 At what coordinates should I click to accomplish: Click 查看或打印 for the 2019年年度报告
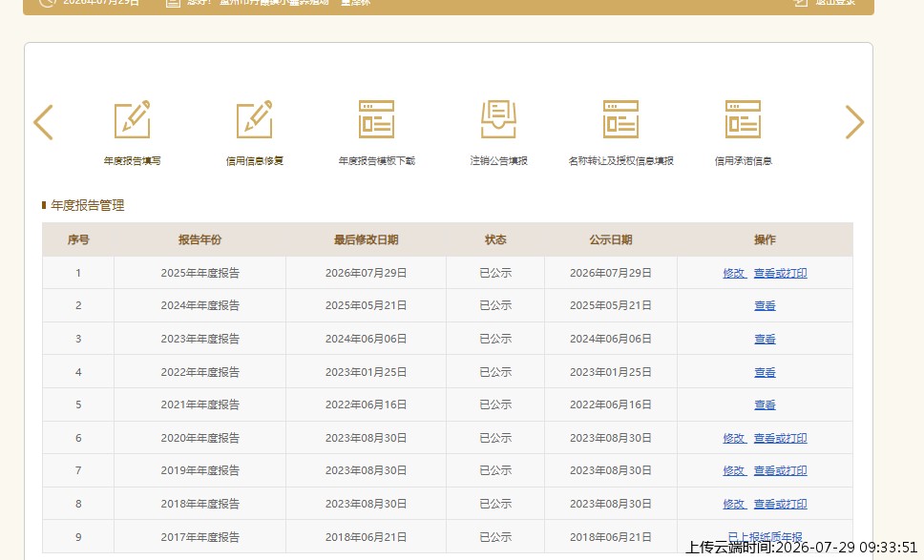click(x=780, y=470)
